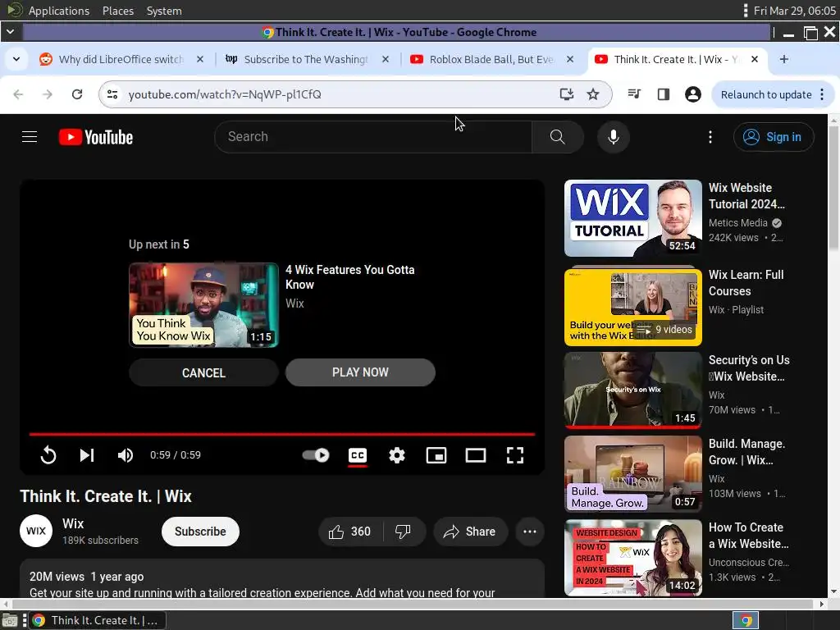
Task: Subscribe to the Wix channel
Action: tap(200, 532)
